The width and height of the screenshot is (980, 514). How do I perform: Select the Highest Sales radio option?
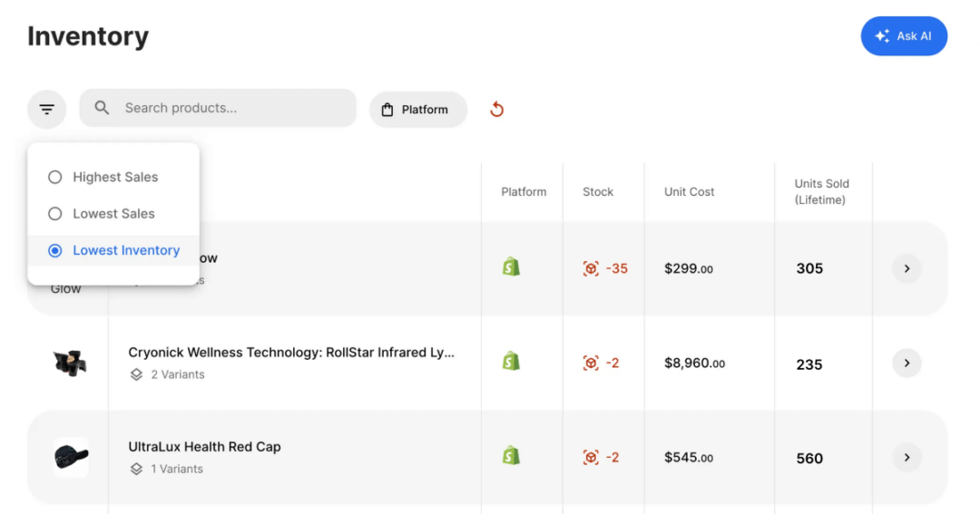click(55, 178)
